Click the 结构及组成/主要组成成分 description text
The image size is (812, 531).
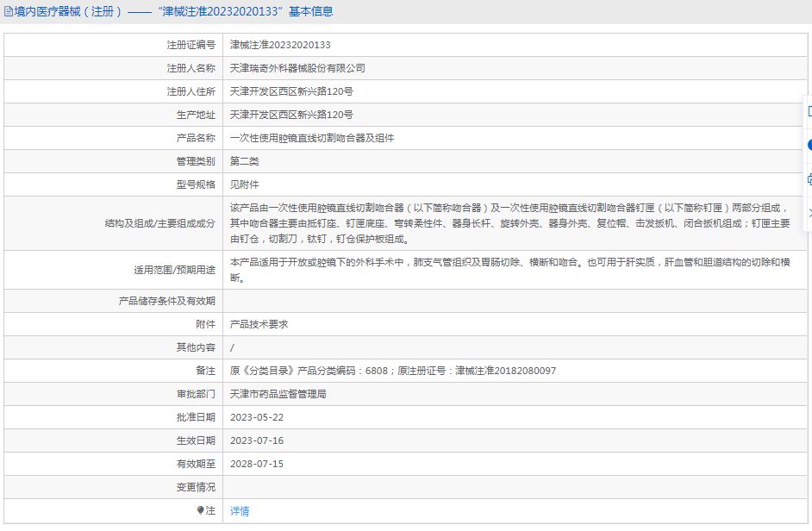[510, 223]
